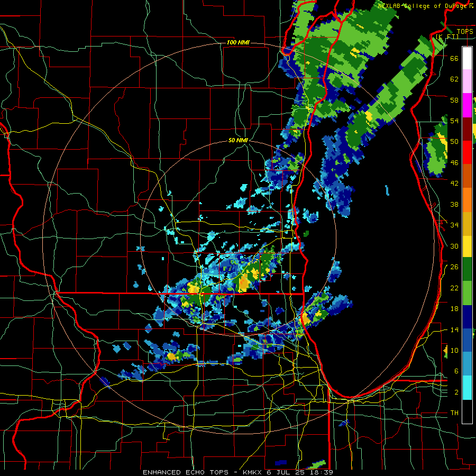
Task: Click the legend value "66"
Action: [x=454, y=59]
